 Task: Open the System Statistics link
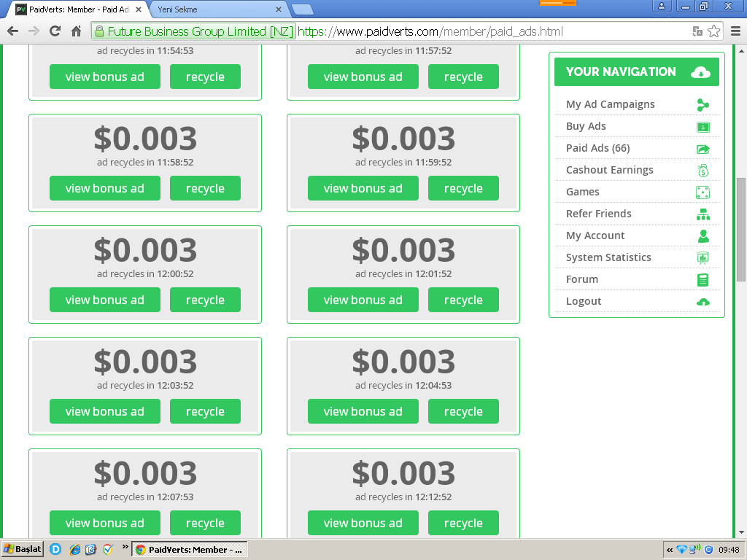pos(608,257)
